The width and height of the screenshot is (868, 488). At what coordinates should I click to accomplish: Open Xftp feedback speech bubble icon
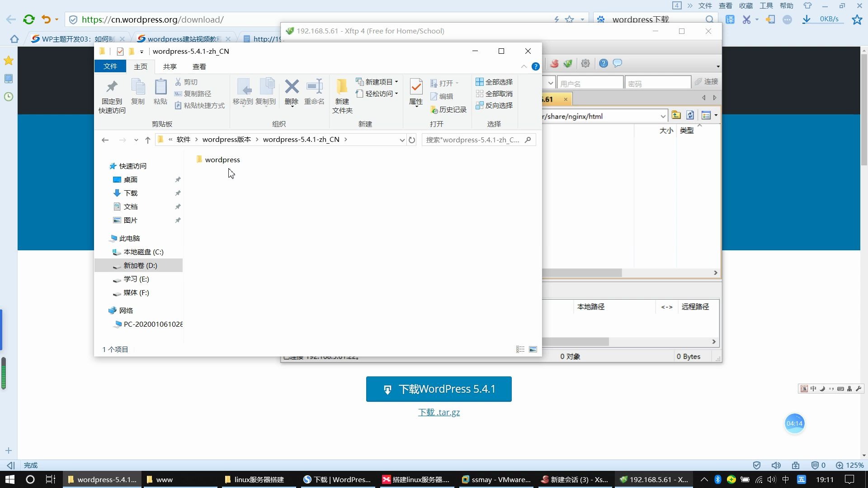[x=617, y=63]
